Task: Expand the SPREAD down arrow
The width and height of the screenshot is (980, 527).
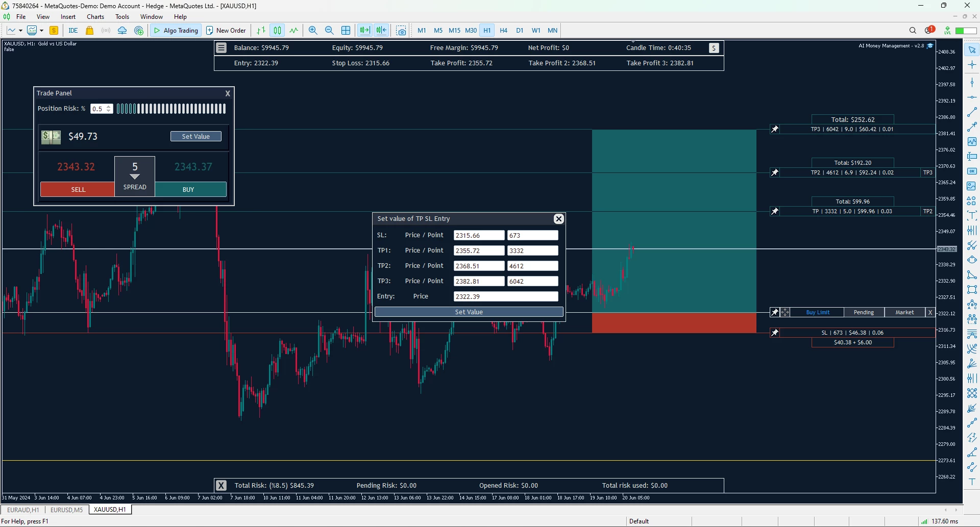Action: (135, 177)
